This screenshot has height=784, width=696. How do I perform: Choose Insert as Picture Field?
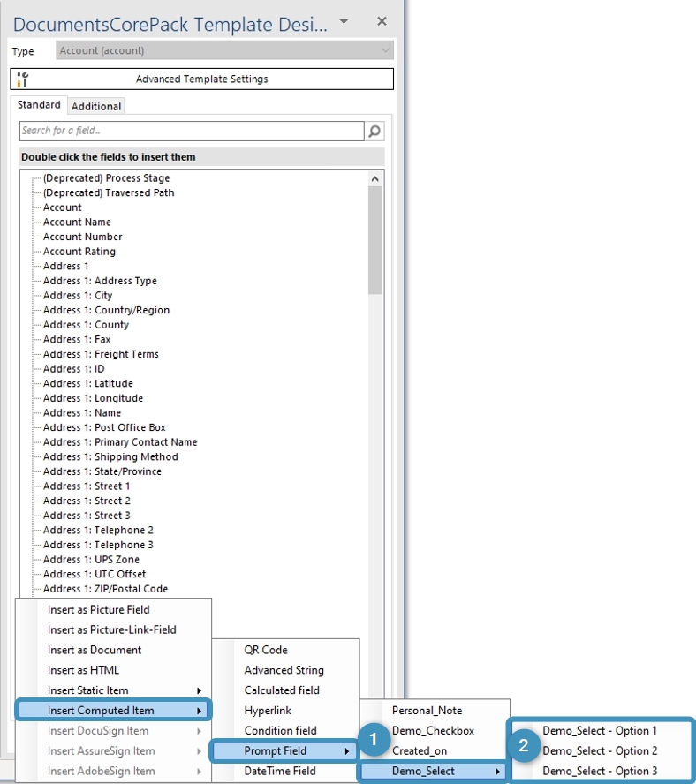coord(114,609)
